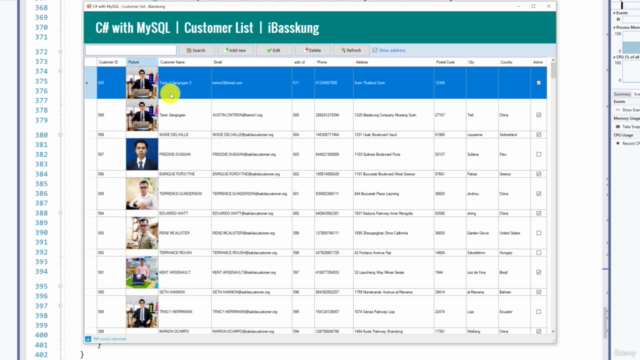Toggle Active checkbox for FREDDIE DUGGAN
The height and width of the screenshot is (360, 640).
point(538,154)
